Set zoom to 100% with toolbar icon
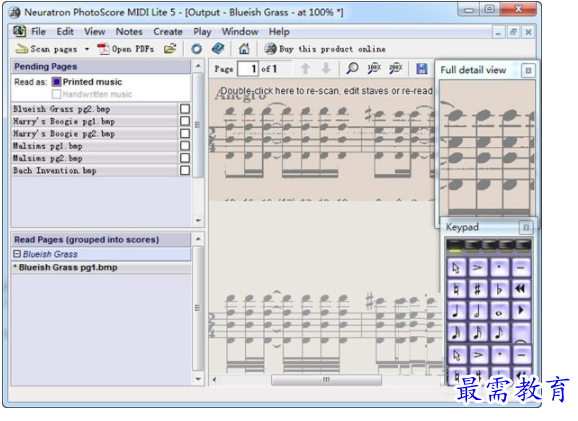578x421 pixels. (374, 68)
